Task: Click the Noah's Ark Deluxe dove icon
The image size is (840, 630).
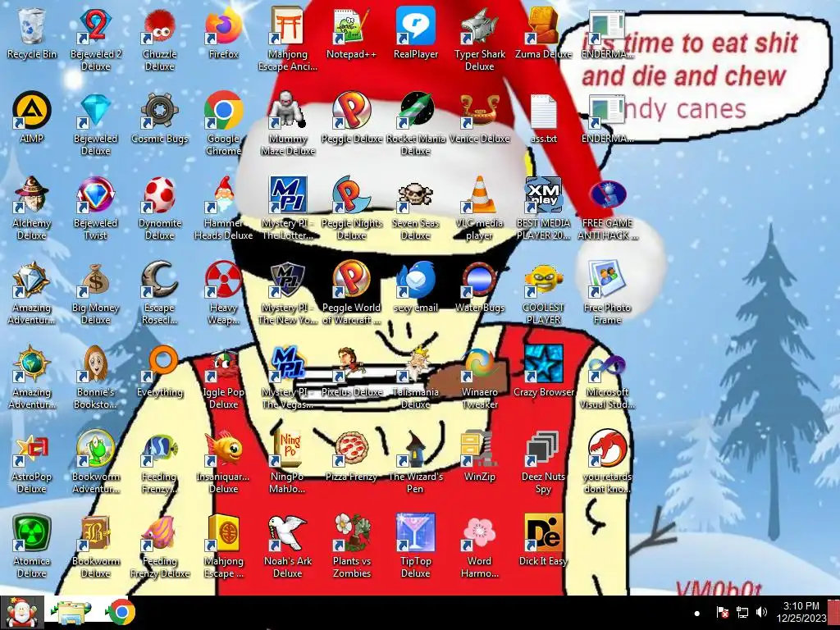Action: pos(287,533)
